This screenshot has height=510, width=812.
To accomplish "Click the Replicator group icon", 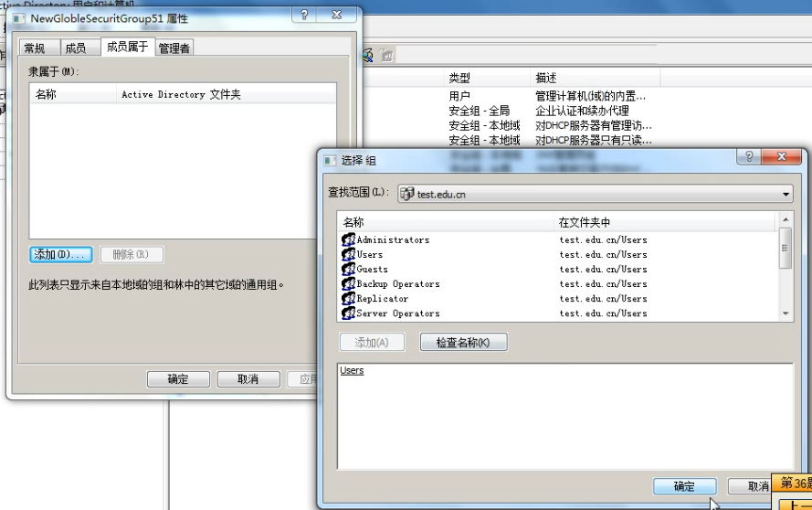I will coord(348,299).
